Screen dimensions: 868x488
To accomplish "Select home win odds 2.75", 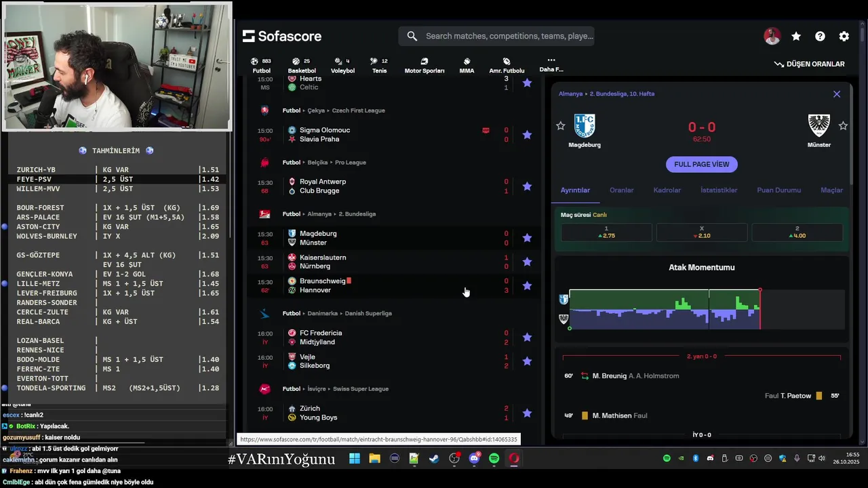I will pos(606,232).
